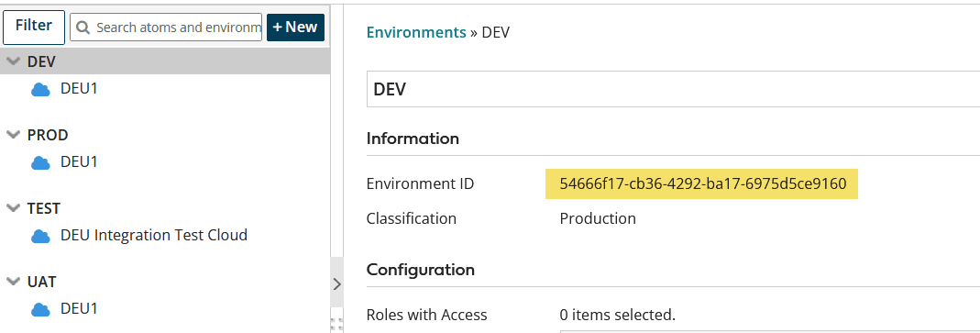Image resolution: width=980 pixels, height=333 pixels.
Task: Collapse the UAT environment chevron
Action: tap(13, 282)
